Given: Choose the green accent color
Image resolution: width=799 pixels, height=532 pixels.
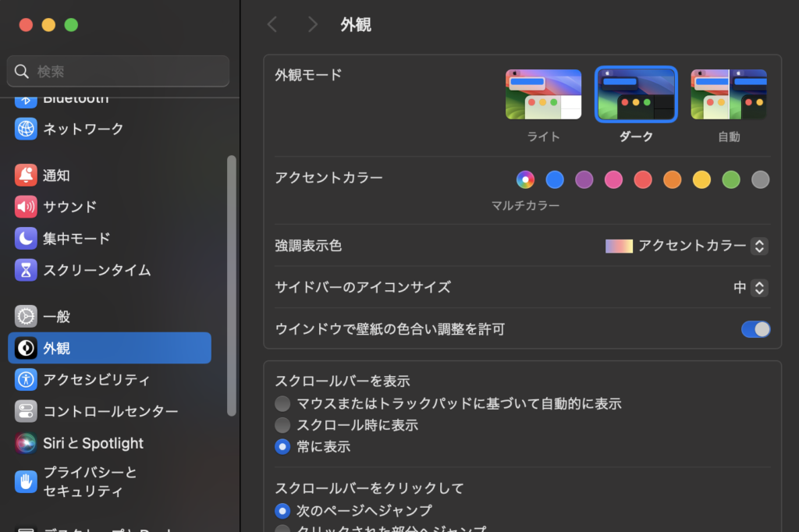Looking at the screenshot, I should [730, 179].
